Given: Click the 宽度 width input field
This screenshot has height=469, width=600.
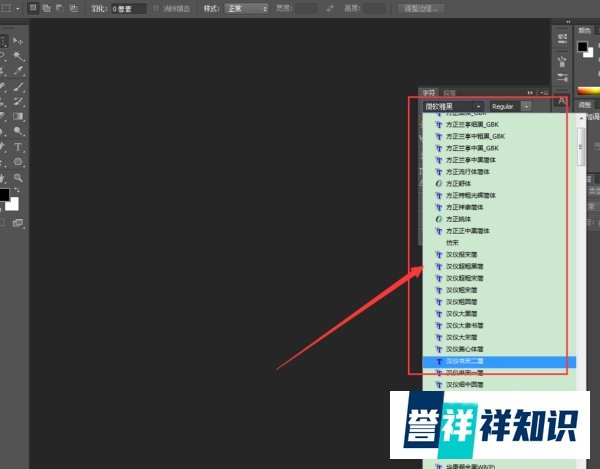Looking at the screenshot, I should pos(306,8).
